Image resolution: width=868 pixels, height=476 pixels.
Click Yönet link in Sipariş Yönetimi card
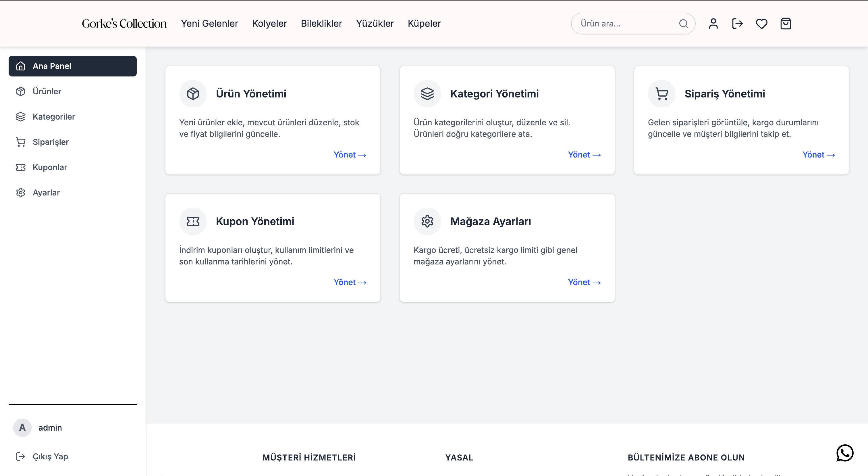(818, 155)
